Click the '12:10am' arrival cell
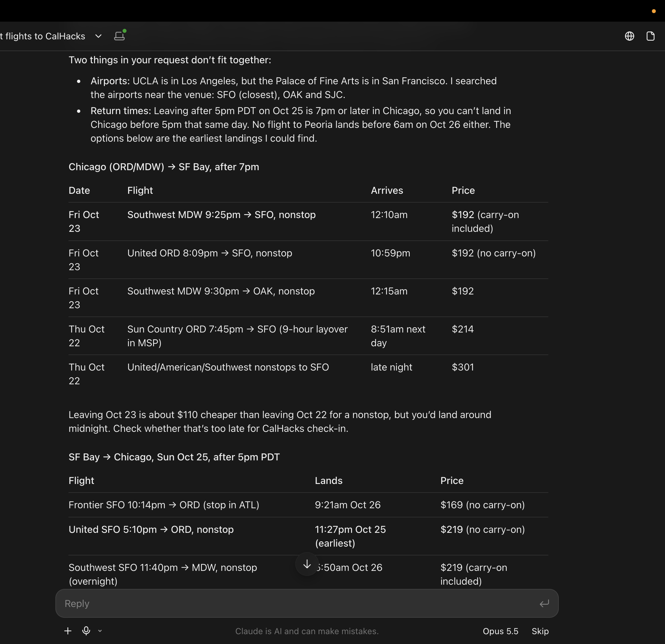The width and height of the screenshot is (665, 644). (x=389, y=214)
